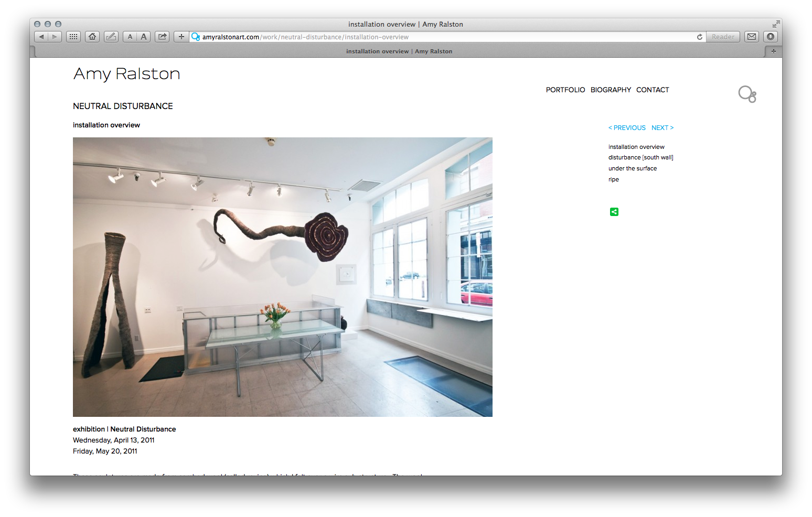
Task: Go forward with the Safari forward arrow
Action: [55, 37]
